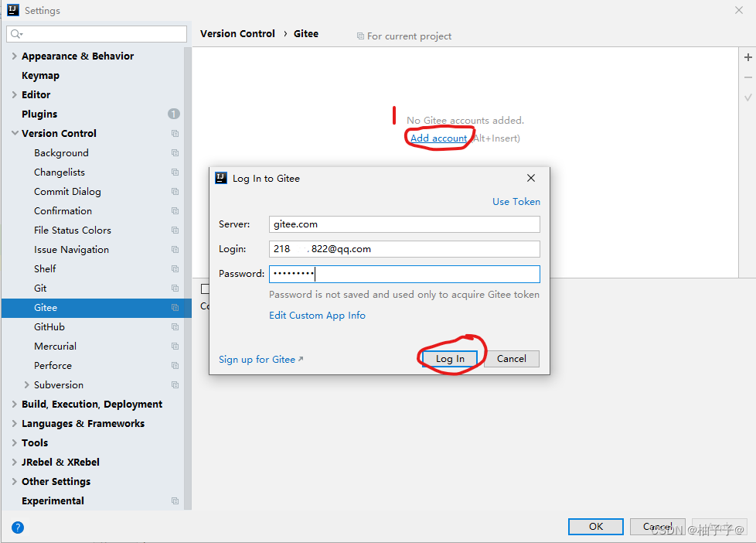This screenshot has width=756, height=543.
Task: Open the help question mark icon
Action: click(x=17, y=527)
